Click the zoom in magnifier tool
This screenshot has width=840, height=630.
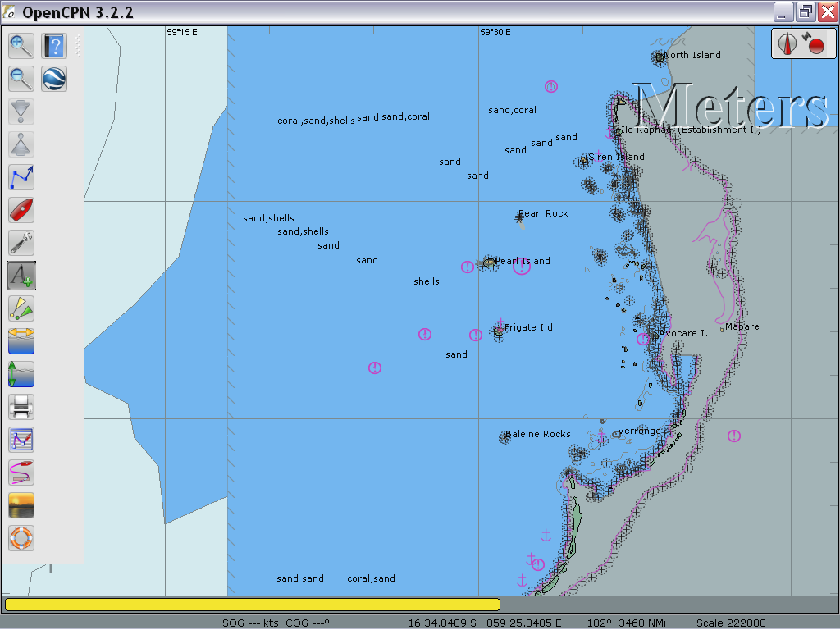pos(21,46)
